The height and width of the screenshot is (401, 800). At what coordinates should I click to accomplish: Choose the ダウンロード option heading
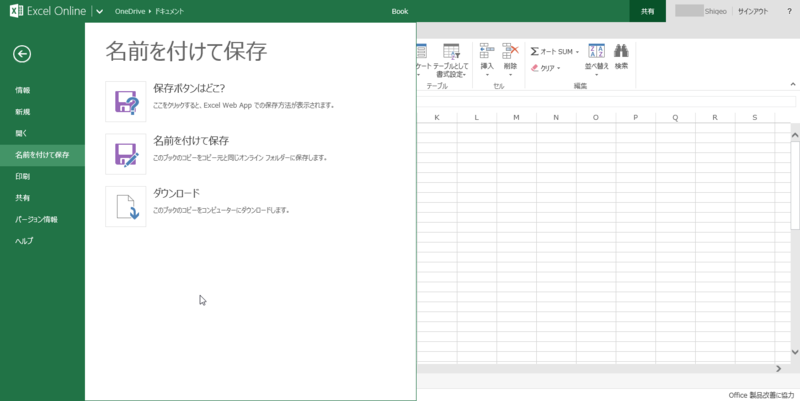[x=176, y=193]
